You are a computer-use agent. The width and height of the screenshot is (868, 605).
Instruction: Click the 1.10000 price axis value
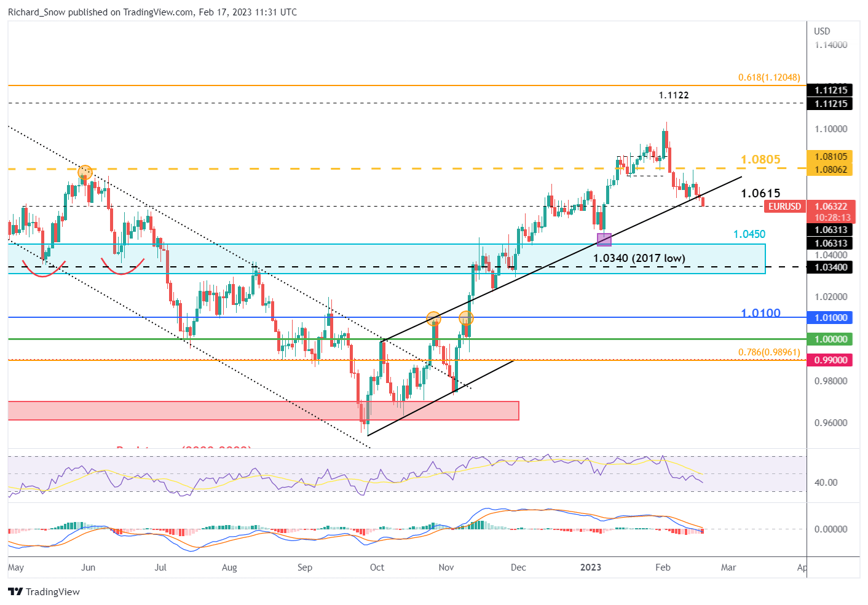click(x=831, y=129)
